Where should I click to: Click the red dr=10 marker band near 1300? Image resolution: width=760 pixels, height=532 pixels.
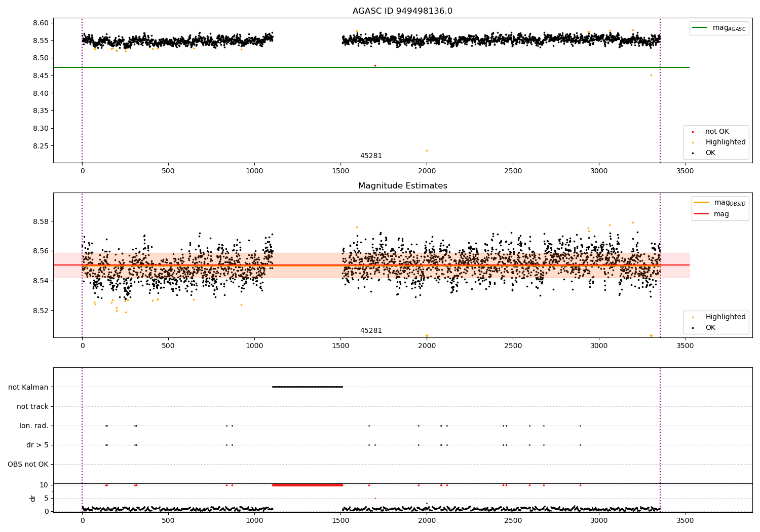[308, 485]
